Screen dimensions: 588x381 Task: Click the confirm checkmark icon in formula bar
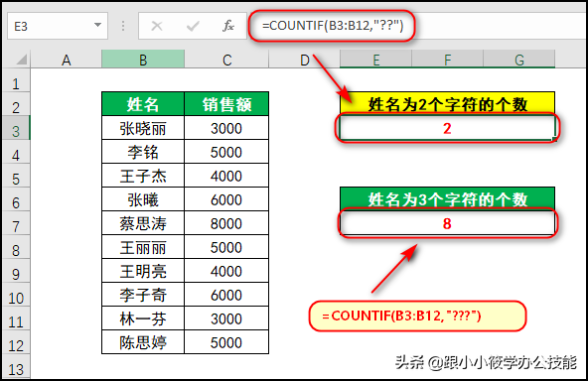pos(193,26)
